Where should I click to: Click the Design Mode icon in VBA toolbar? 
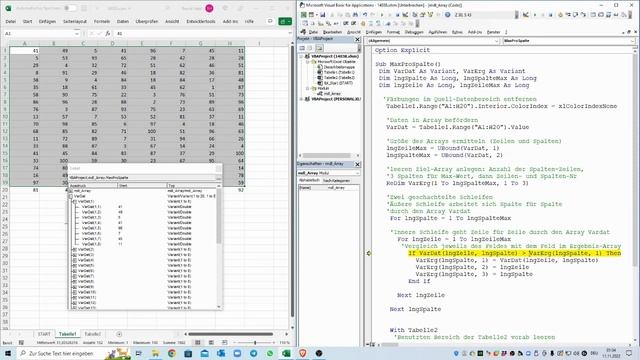coord(406,15)
